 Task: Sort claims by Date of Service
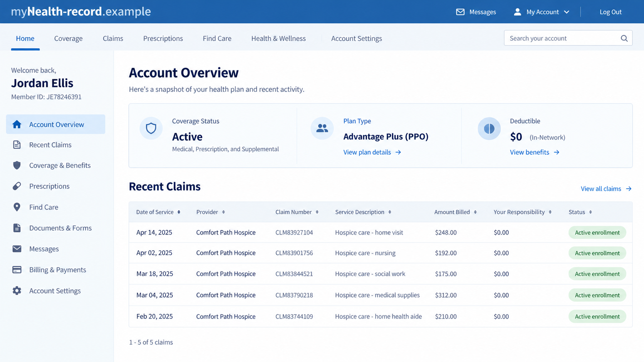tap(179, 212)
